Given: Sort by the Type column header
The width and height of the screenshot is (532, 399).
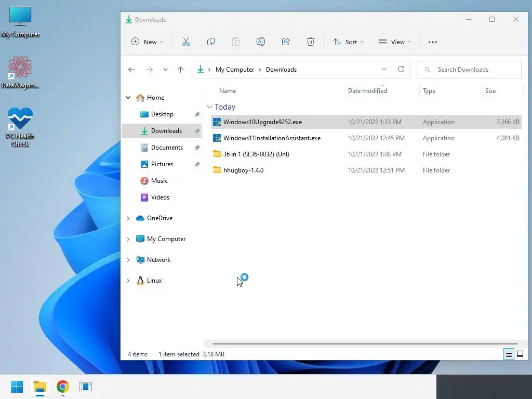Looking at the screenshot, I should pos(429,91).
